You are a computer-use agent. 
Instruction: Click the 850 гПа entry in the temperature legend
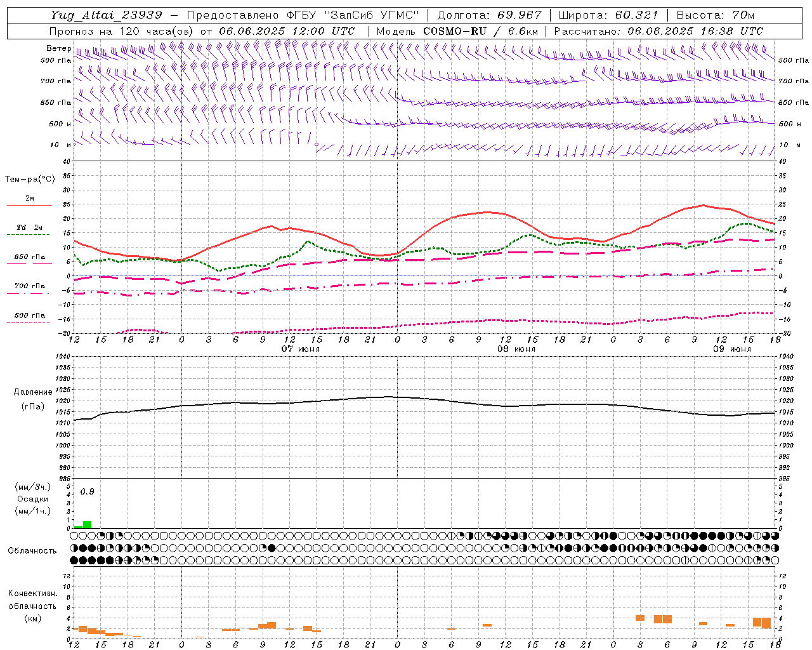(x=30, y=257)
